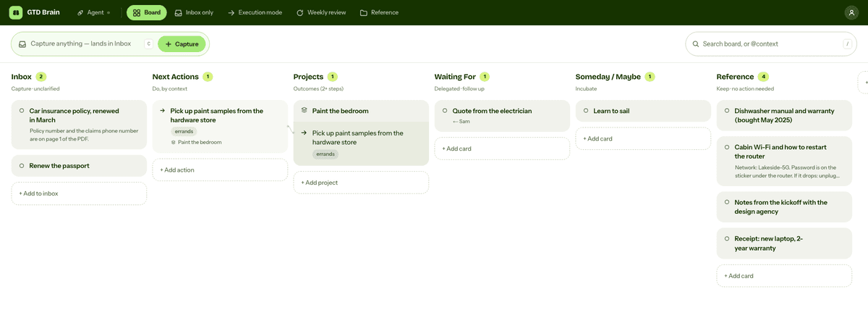The width and height of the screenshot is (868, 326).
Task: Click the GTD Brain logo icon
Action: click(x=16, y=12)
